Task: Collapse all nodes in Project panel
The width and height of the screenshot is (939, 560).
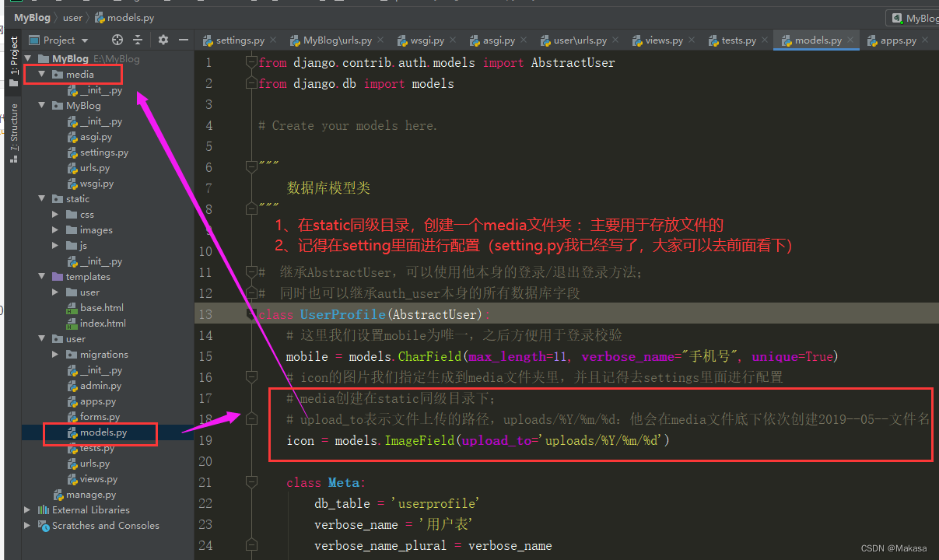Action: click(x=138, y=40)
